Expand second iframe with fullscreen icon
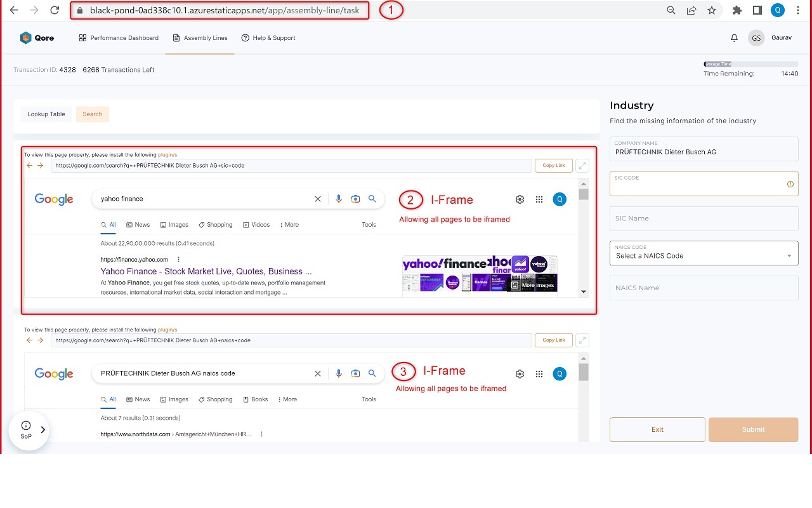 coord(582,340)
